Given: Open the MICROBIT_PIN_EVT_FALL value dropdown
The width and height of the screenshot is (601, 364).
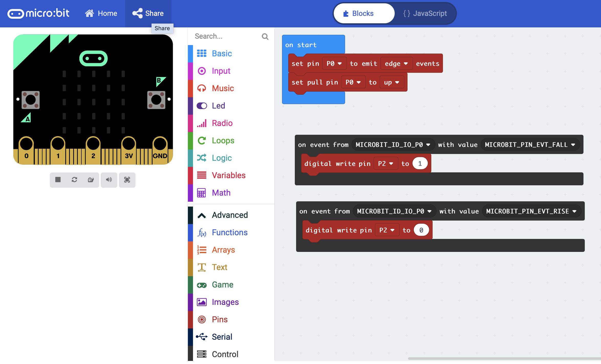Looking at the screenshot, I should tap(530, 145).
